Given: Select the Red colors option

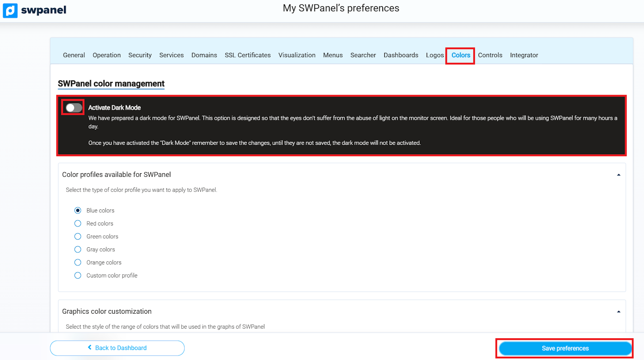Looking at the screenshot, I should click(78, 223).
